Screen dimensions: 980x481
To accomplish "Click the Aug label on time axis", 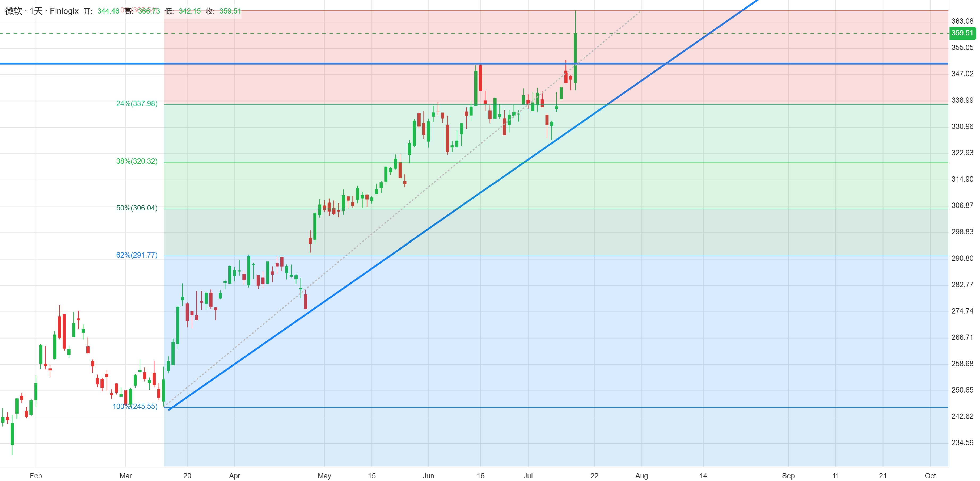I will tap(641, 476).
